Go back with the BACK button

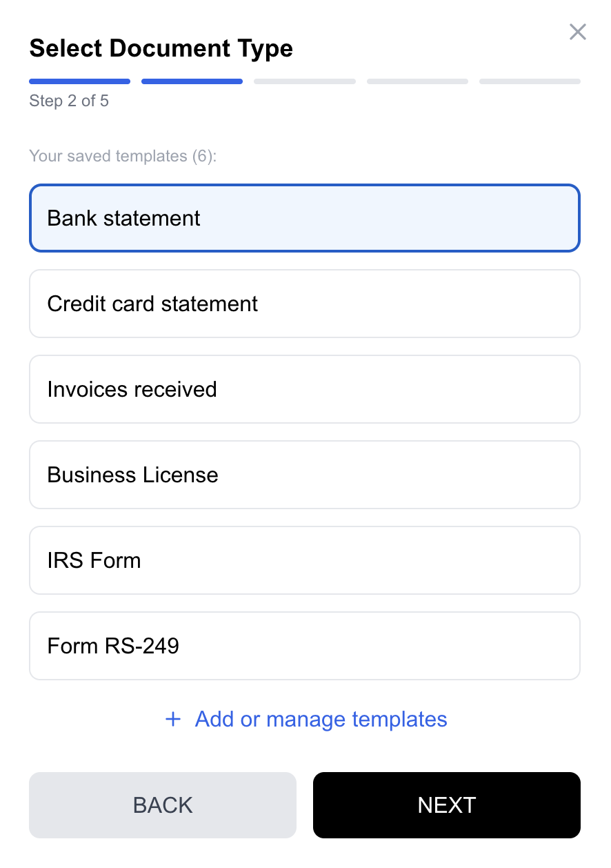point(163,805)
